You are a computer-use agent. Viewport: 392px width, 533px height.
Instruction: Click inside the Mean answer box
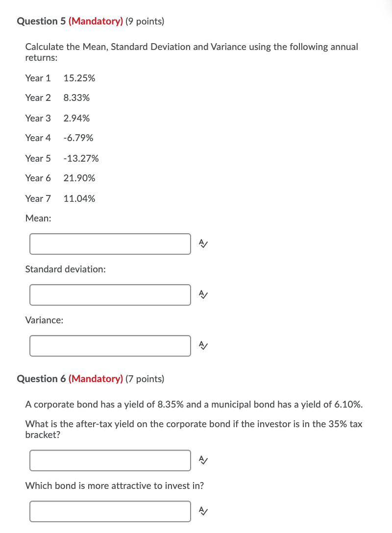pyautogui.click(x=110, y=243)
